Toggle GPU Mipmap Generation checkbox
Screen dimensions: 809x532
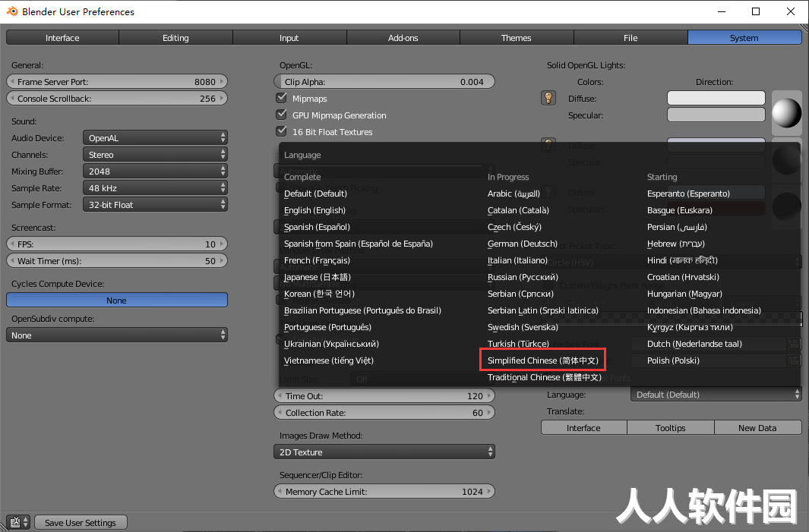point(282,115)
